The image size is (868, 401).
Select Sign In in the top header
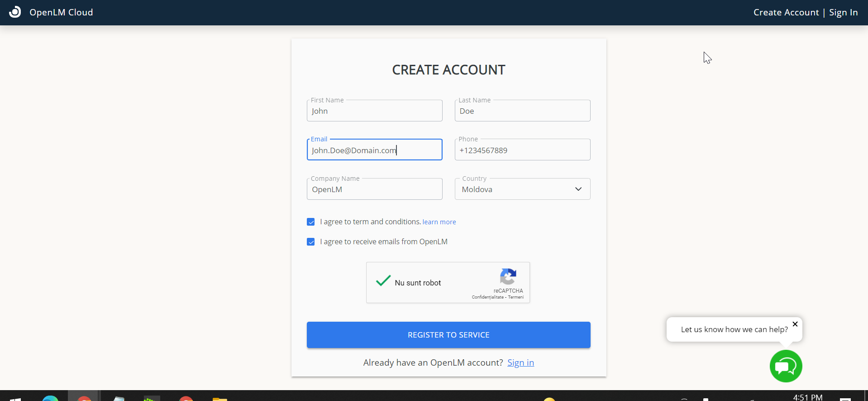click(x=843, y=13)
